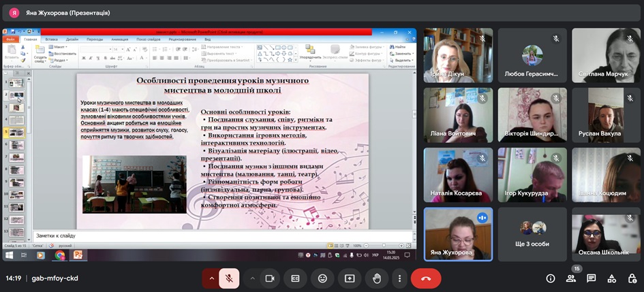Switch to Показ слайдов tab
This screenshot has width=644, height=292.
tap(149, 39)
